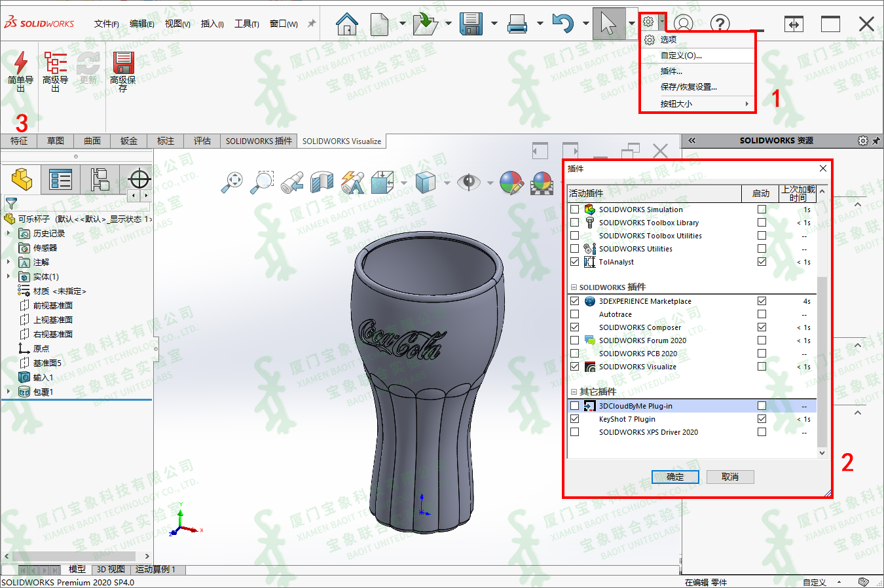The image size is (884, 588).
Task: Open FeatureManager design tree tab icon
Action: coord(22,179)
